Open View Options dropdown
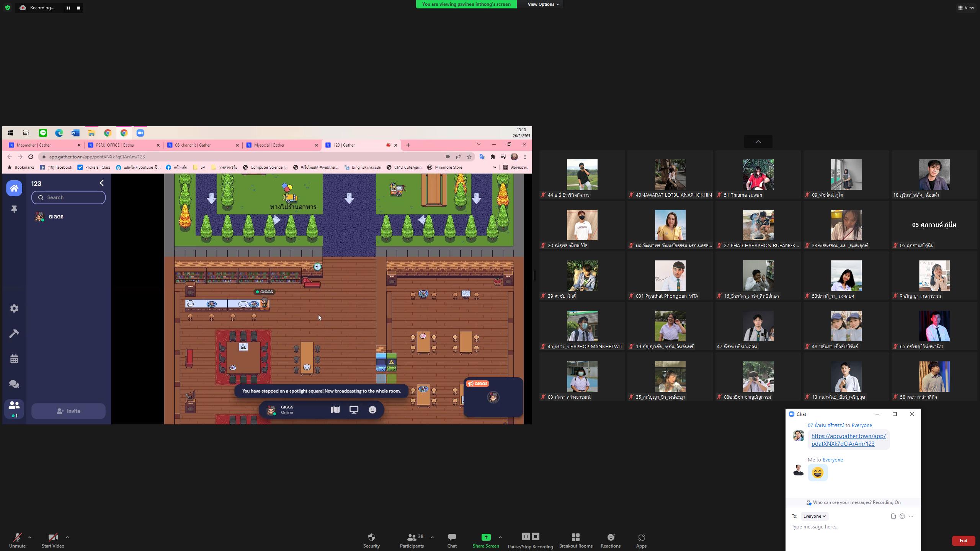 pos(543,4)
